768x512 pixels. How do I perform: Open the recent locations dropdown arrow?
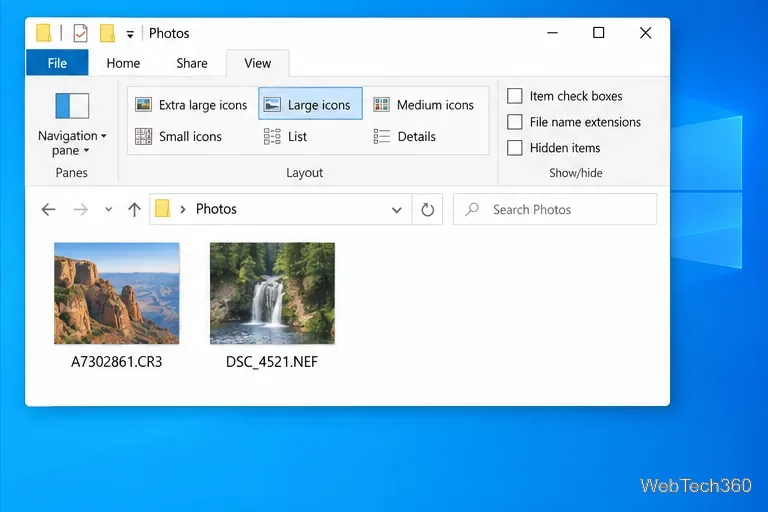point(108,210)
